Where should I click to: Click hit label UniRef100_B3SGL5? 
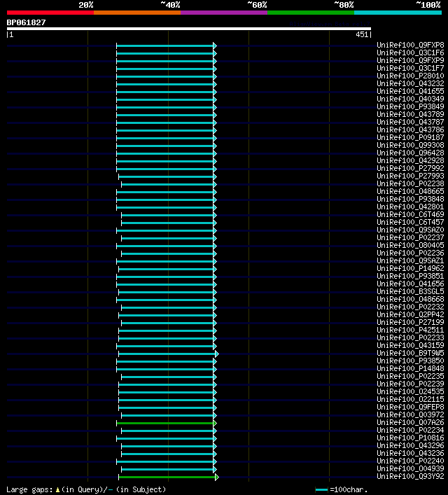coord(410,291)
